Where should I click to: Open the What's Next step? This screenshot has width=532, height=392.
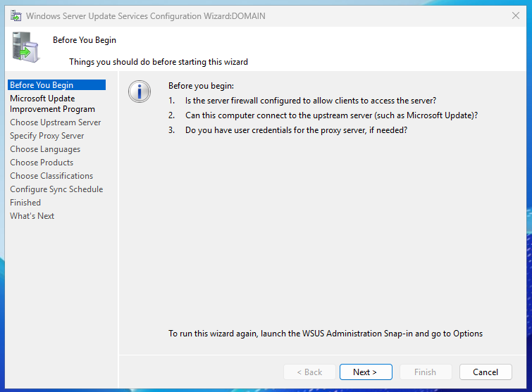click(32, 216)
